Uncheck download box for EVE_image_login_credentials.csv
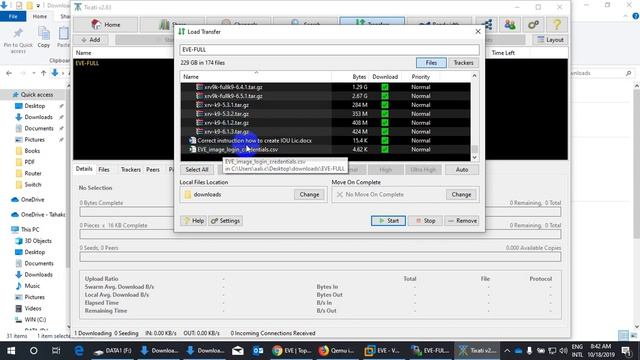Image resolution: width=640 pixels, height=360 pixels. [384, 149]
